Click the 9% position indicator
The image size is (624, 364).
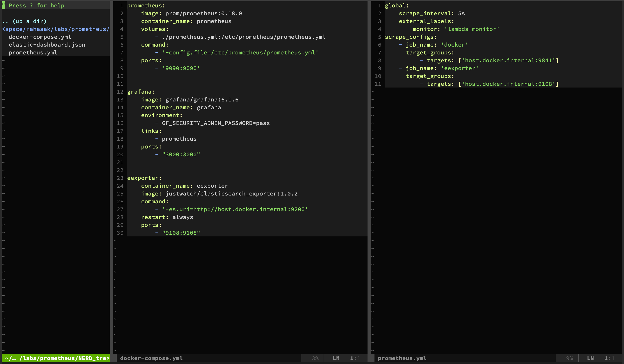point(570,358)
